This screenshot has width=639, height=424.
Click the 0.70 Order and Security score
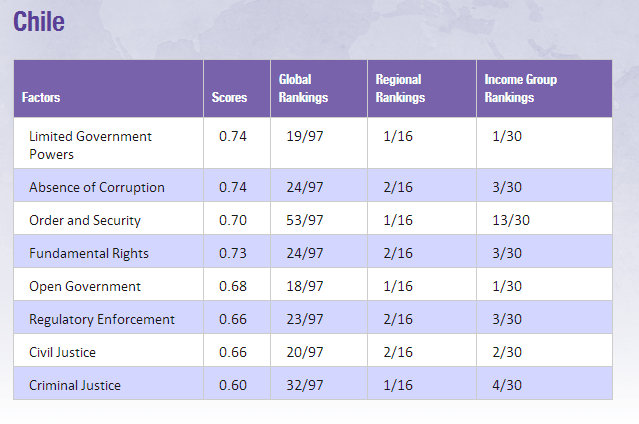232,220
